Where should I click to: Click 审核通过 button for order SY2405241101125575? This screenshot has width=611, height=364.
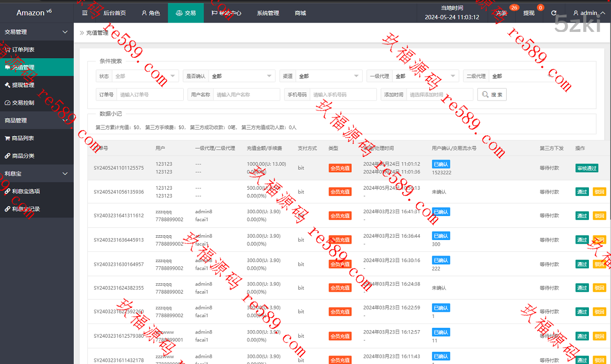[586, 168]
